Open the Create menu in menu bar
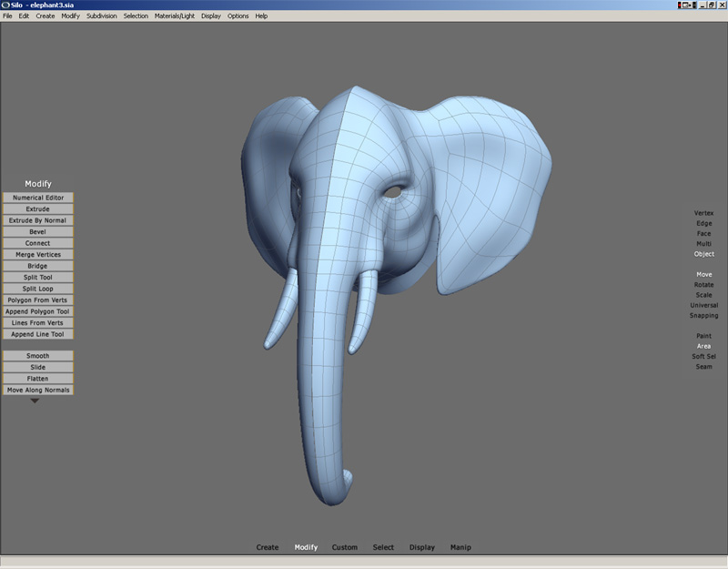This screenshot has width=728, height=569. pyautogui.click(x=45, y=15)
